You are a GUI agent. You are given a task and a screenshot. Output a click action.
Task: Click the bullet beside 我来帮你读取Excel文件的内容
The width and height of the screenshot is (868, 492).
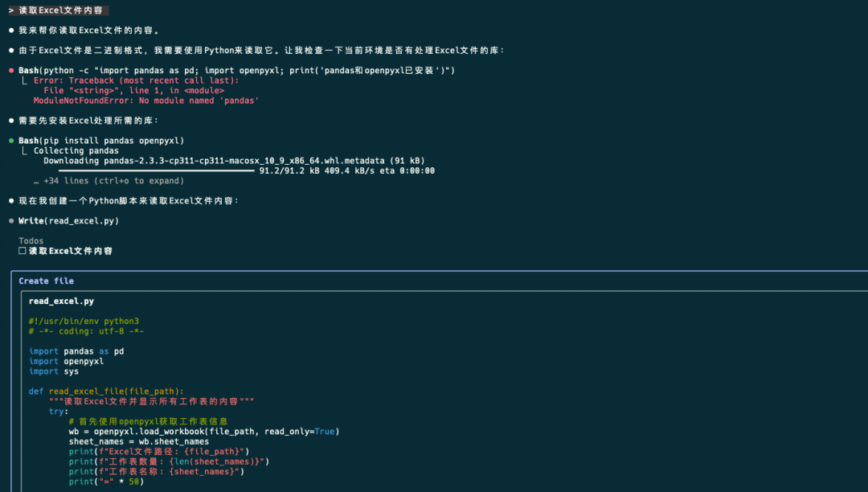coord(11,31)
